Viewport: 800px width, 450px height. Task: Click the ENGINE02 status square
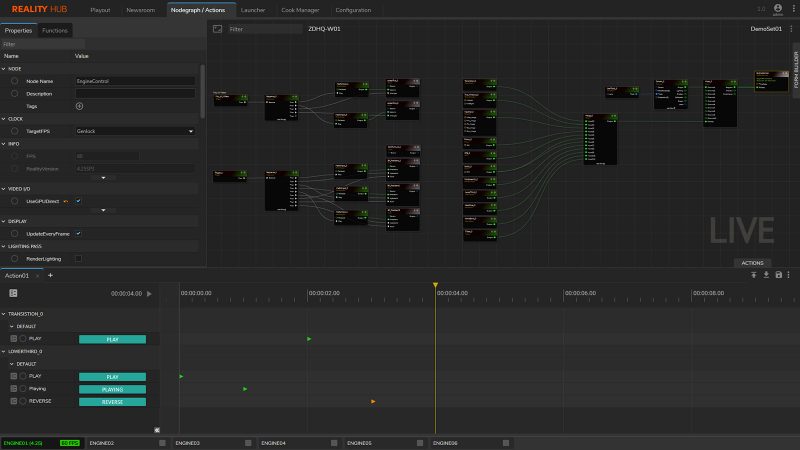point(162,443)
